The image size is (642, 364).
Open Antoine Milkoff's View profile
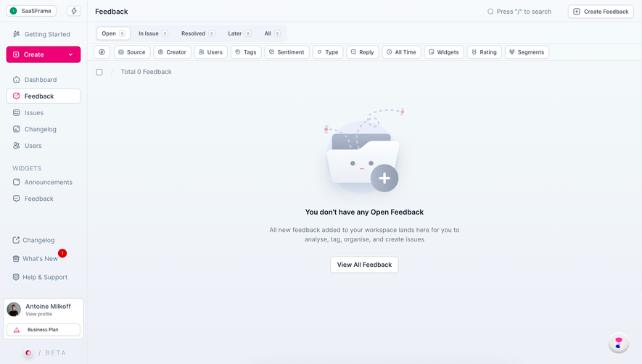point(39,314)
